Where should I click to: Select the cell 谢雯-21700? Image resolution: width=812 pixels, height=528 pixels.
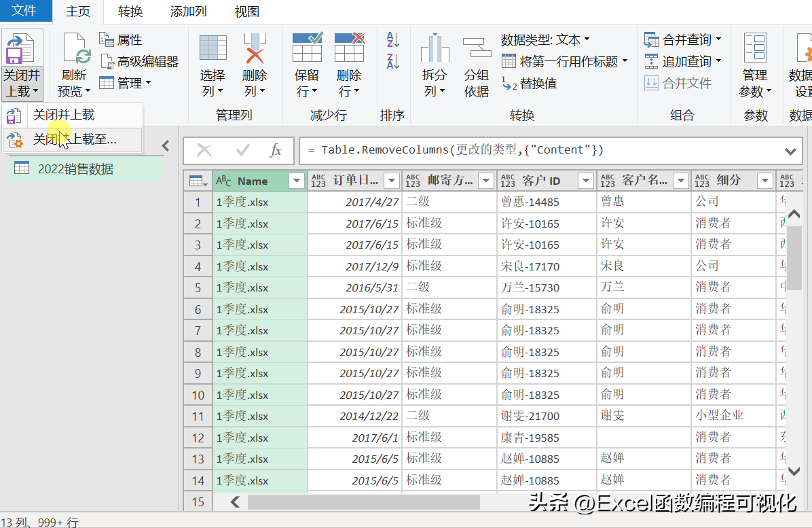[x=547, y=416]
